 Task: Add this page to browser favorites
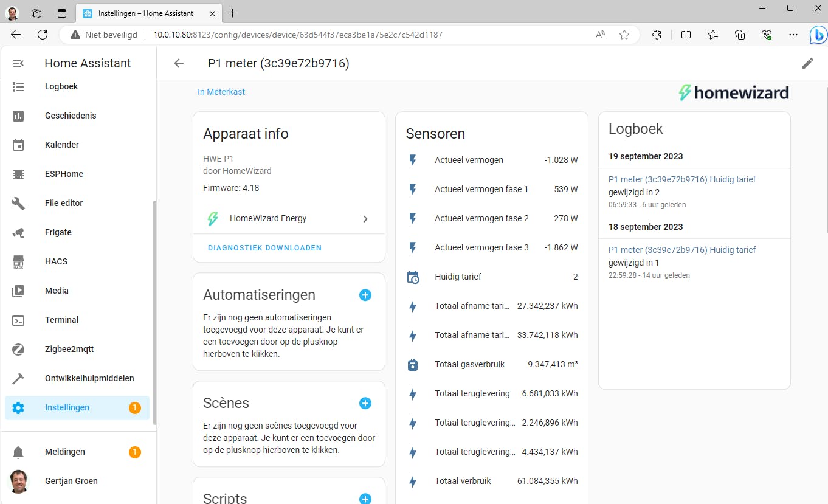click(x=624, y=35)
